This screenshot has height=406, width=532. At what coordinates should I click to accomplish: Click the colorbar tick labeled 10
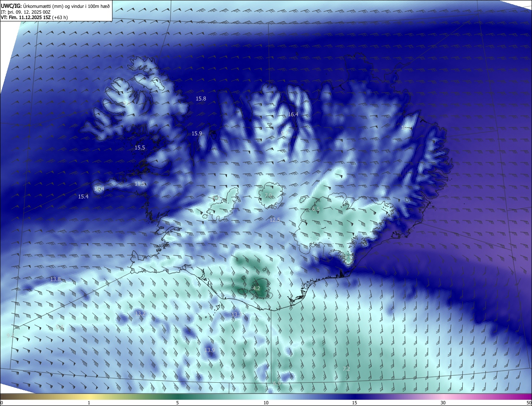[x=266, y=403]
